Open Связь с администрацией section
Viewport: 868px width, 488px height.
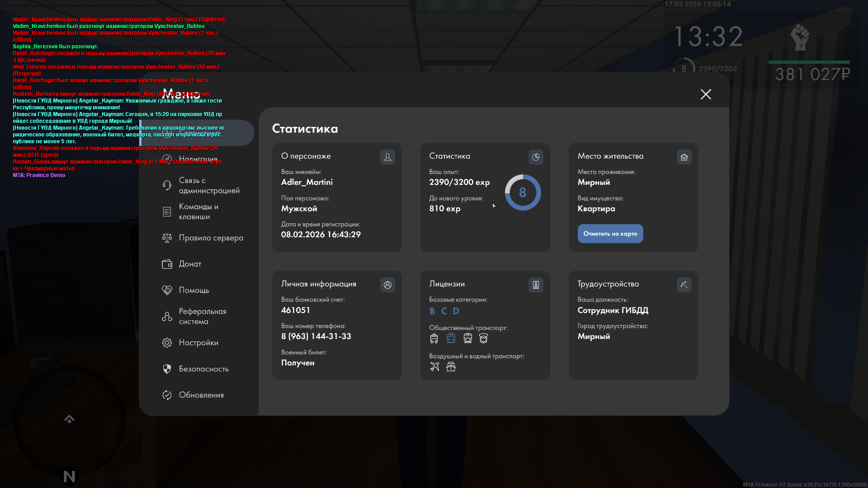208,185
